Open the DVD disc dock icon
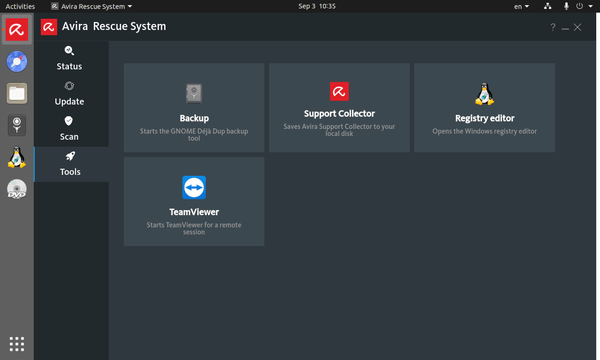The width and height of the screenshot is (600, 360). click(17, 189)
